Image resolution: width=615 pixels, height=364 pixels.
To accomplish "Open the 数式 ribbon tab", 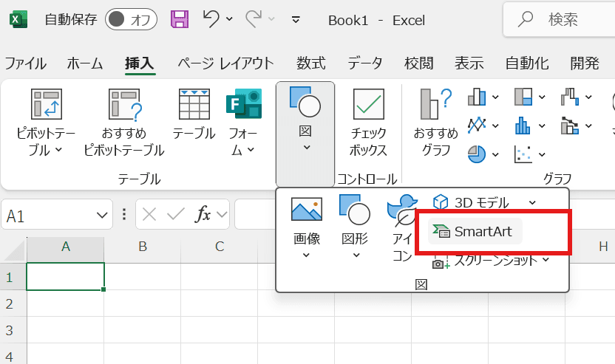I will 311,63.
